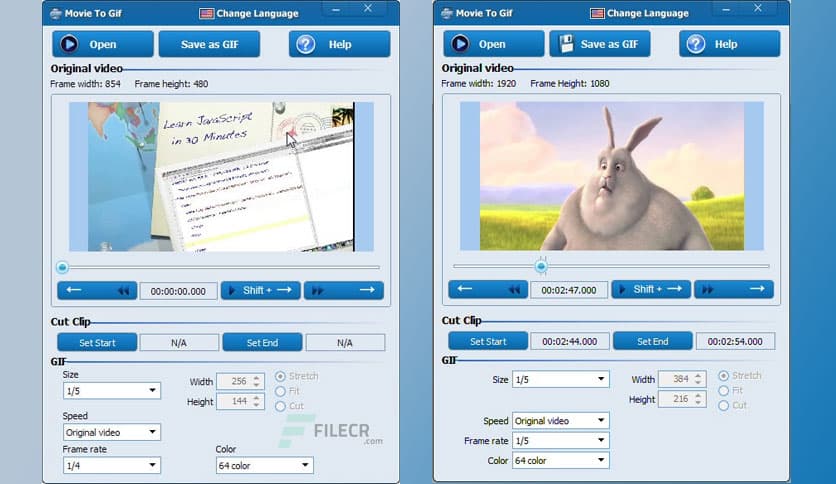The height and width of the screenshot is (484, 836).
Task: Click end time field 00:02:54.000
Action: pos(735,341)
